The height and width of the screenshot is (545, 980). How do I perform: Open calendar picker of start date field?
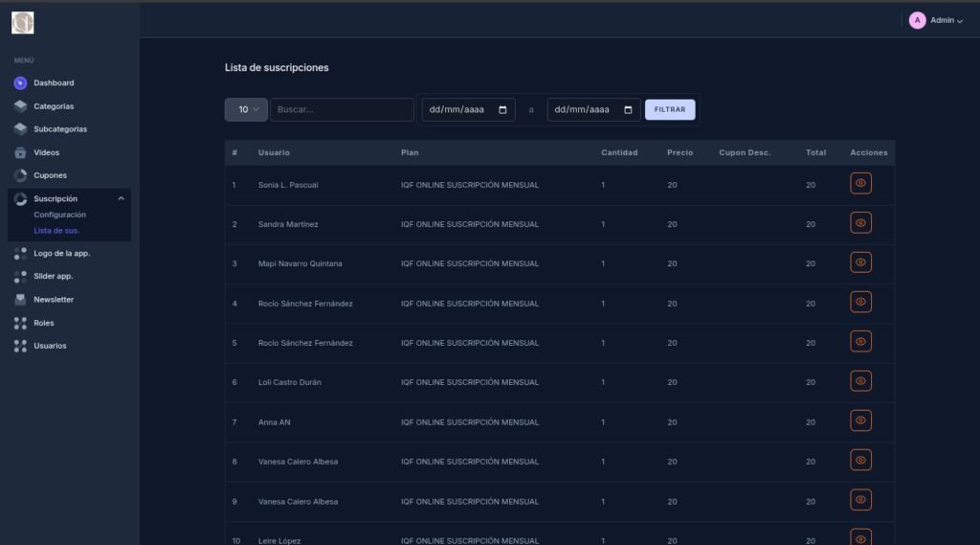pyautogui.click(x=503, y=110)
